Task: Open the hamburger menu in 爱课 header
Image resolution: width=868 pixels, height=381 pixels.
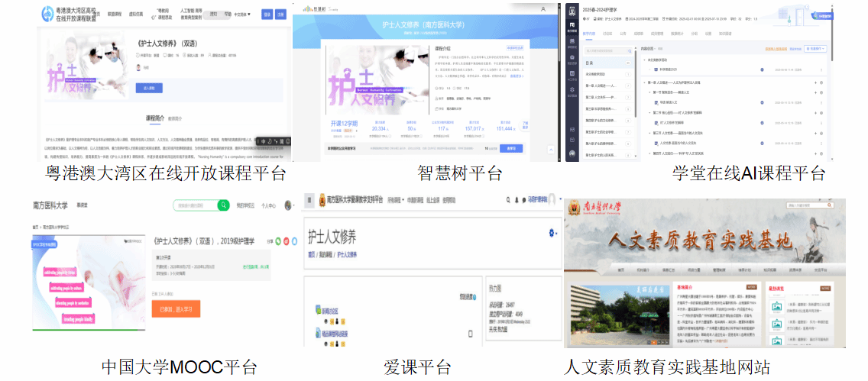Action: [x=310, y=201]
